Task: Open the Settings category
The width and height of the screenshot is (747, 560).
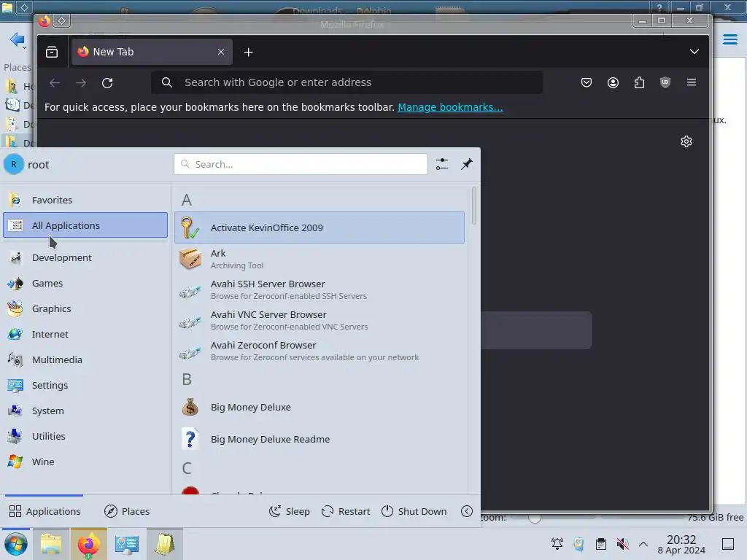Action: coord(85,385)
